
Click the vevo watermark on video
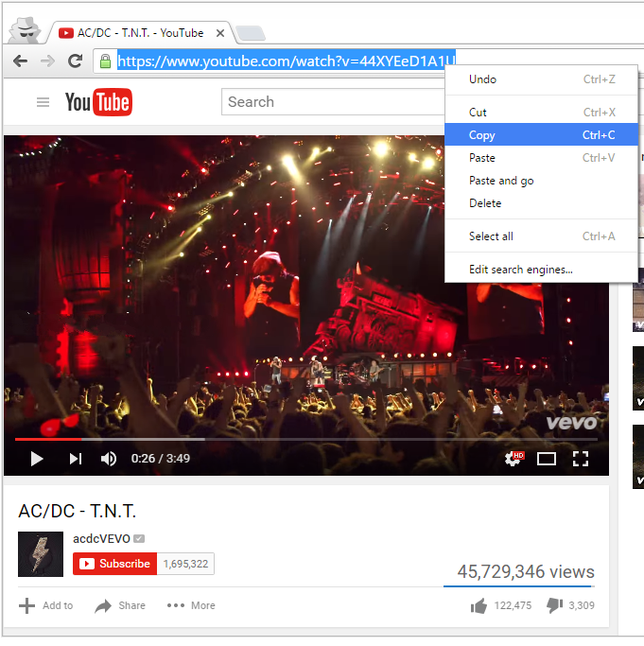coord(571,423)
